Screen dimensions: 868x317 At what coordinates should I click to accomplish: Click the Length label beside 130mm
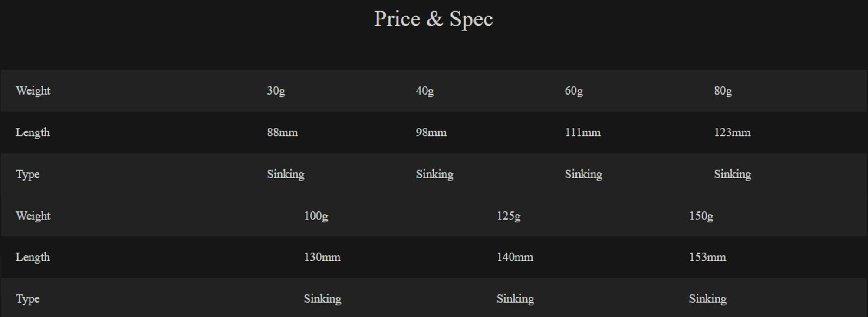(x=33, y=257)
